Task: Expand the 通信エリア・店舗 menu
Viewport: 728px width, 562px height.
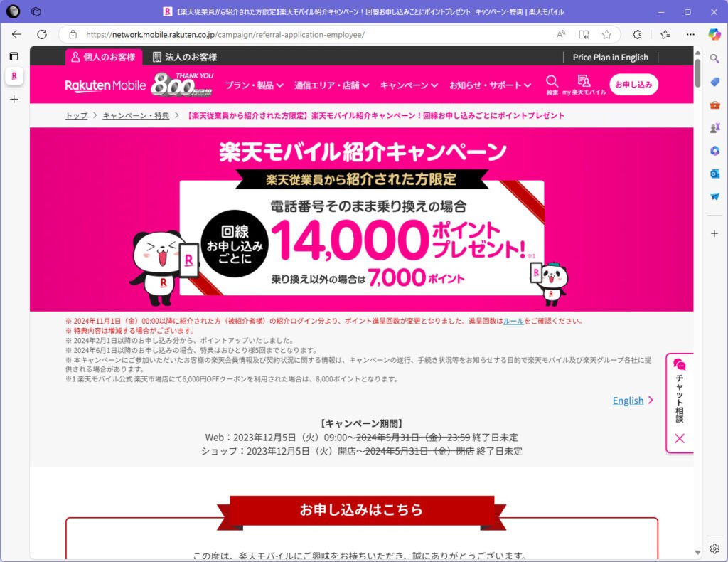Action: pos(331,85)
